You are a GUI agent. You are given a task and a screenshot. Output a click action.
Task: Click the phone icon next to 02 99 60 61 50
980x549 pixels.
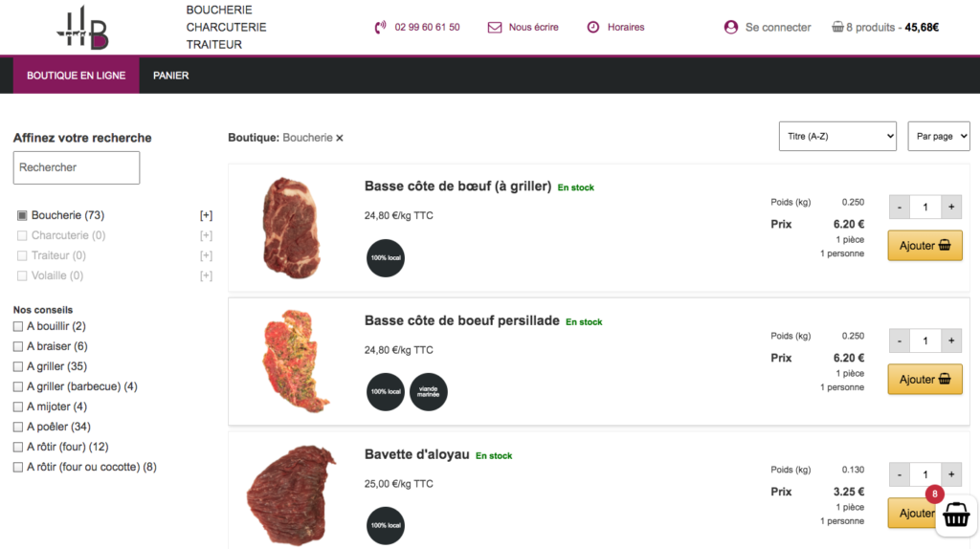(380, 28)
